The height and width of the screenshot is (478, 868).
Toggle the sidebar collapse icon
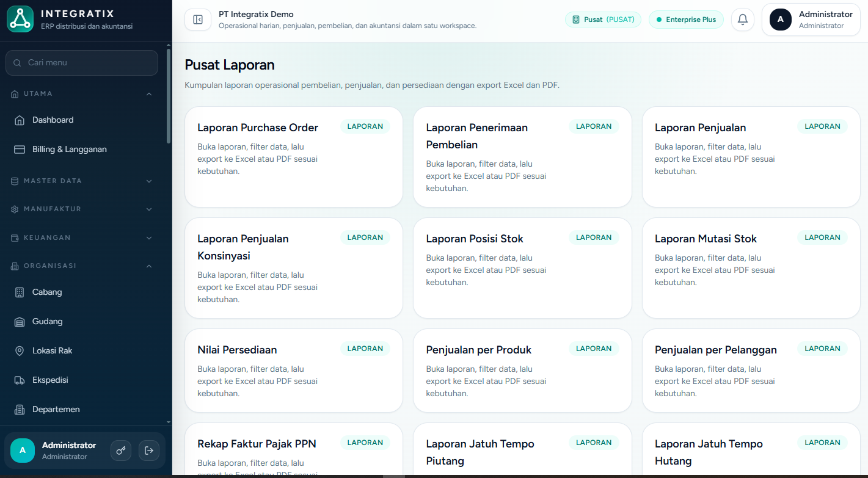point(198,20)
